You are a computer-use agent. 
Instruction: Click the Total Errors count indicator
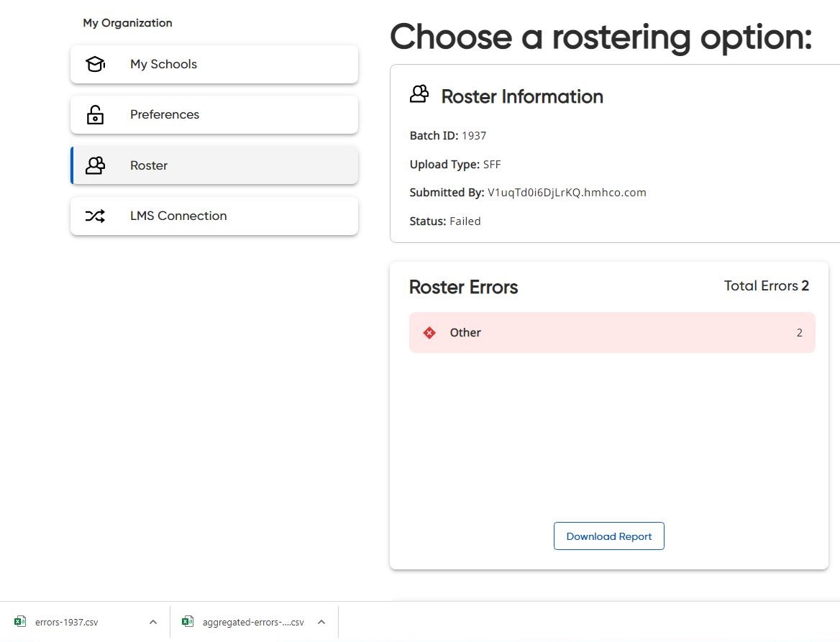767,285
